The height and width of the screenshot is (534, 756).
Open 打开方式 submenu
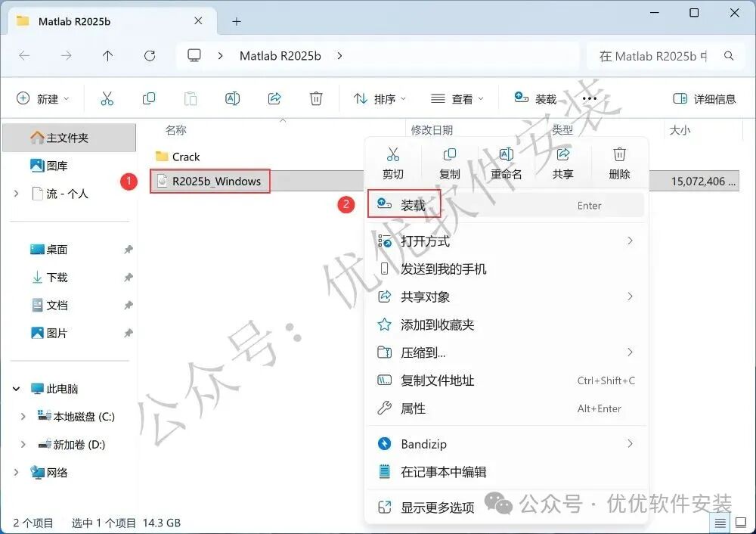(506, 241)
